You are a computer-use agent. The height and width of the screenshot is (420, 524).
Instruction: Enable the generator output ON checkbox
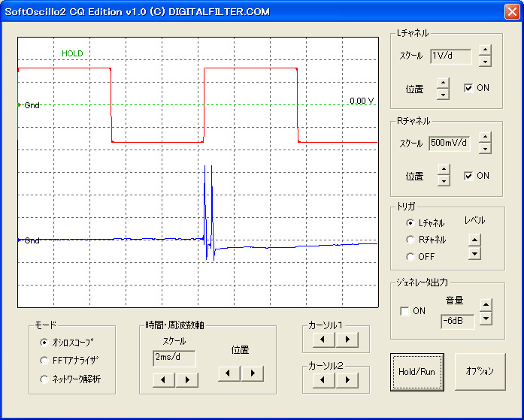coord(406,311)
